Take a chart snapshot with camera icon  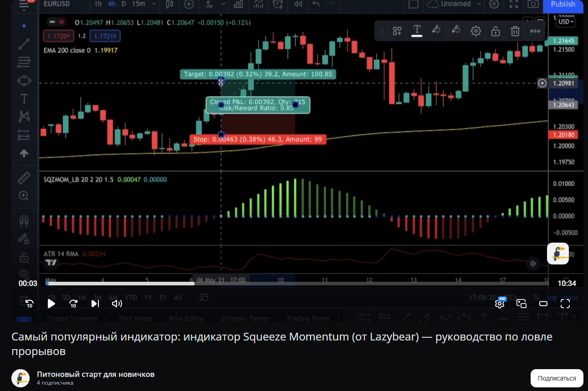coord(533,5)
